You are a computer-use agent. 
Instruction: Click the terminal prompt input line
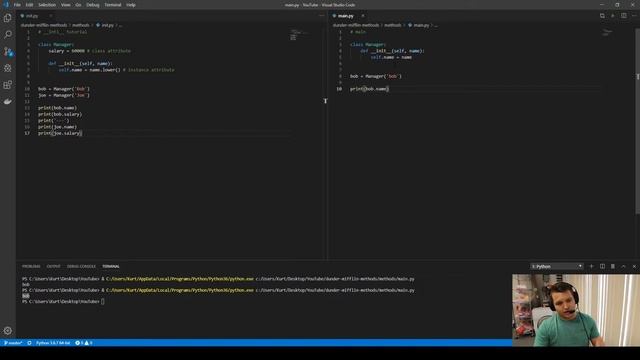[x=63, y=301]
